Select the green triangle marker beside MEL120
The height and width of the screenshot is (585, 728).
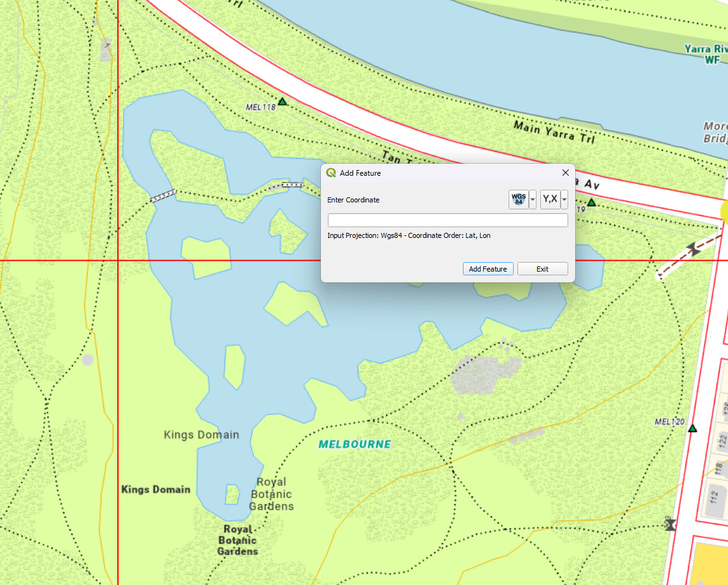(692, 429)
